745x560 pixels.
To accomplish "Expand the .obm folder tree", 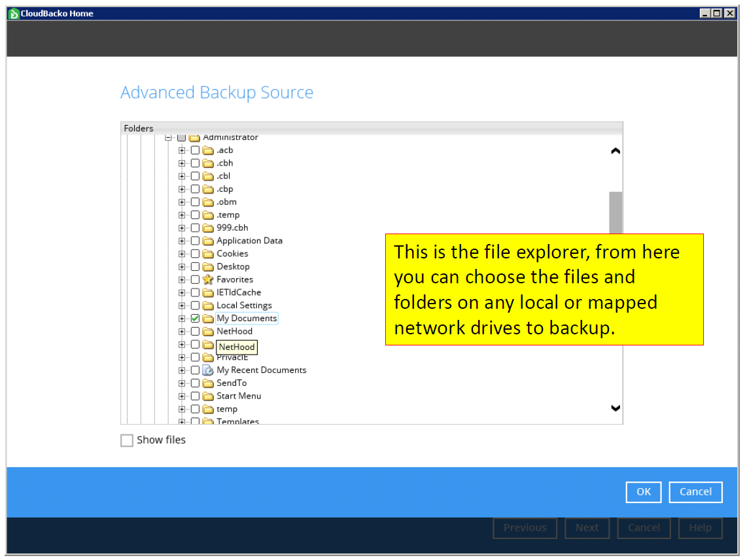I will click(x=181, y=202).
